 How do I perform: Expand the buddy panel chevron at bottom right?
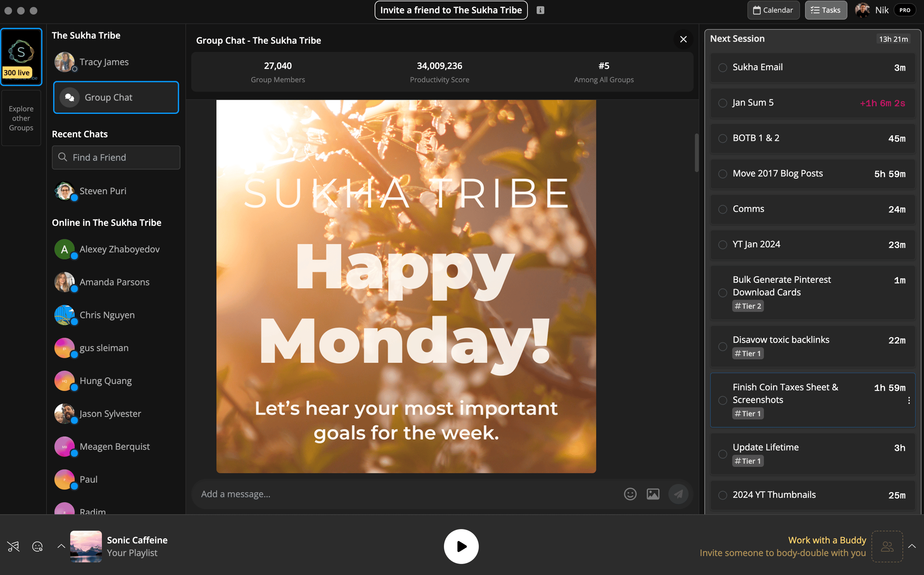[912, 546]
